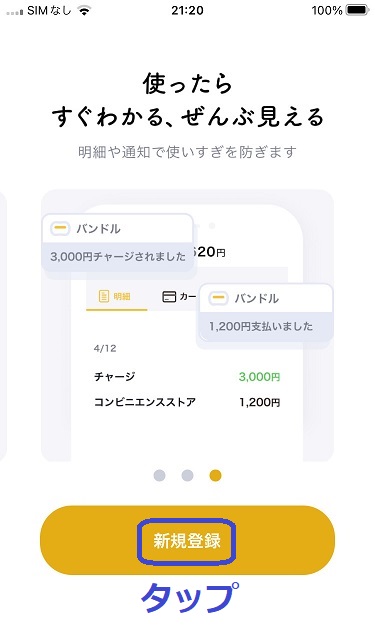This screenshot has width=375, height=628.
Task: Open the カード tab in preview
Action: [179, 297]
